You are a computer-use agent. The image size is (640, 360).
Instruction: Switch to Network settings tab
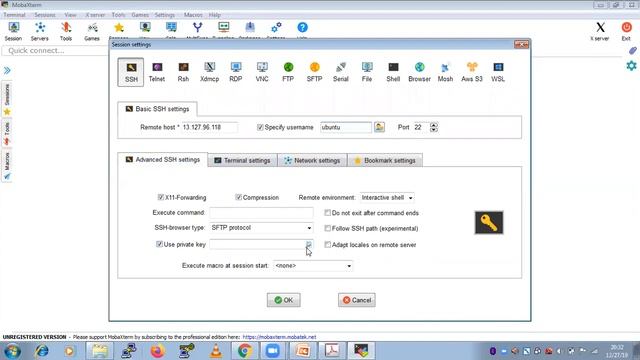tap(312, 160)
